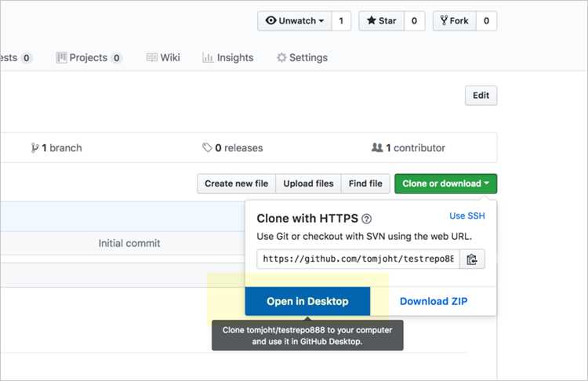Select the HTTPS clone URL field
This screenshot has width=588, height=381.
click(358, 259)
